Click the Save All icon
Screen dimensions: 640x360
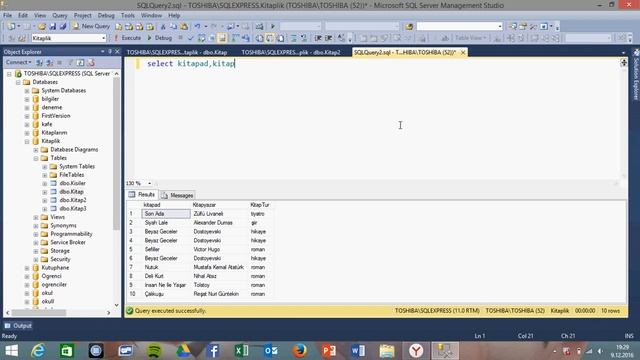[x=63, y=26]
